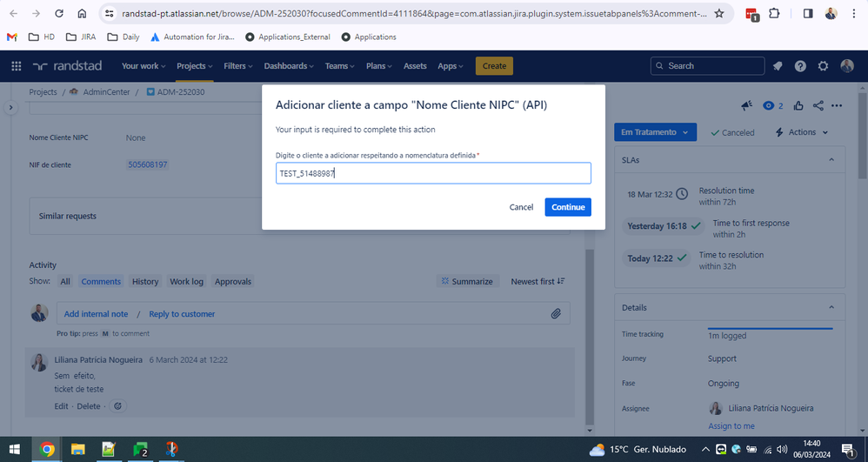Viewport: 868px width, 462px height.
Task: Click the Create button
Action: click(x=494, y=66)
